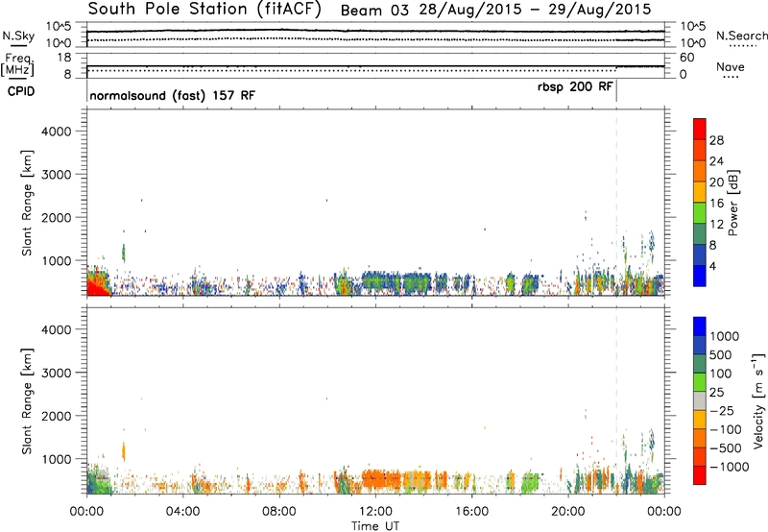768x532 pixels.
Task: Click the gray -25 to 25 velocity colorbar segment
Action: pos(700,401)
